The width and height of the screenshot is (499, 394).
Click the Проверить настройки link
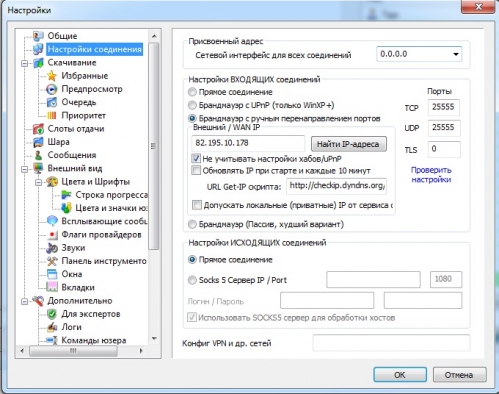(431, 175)
